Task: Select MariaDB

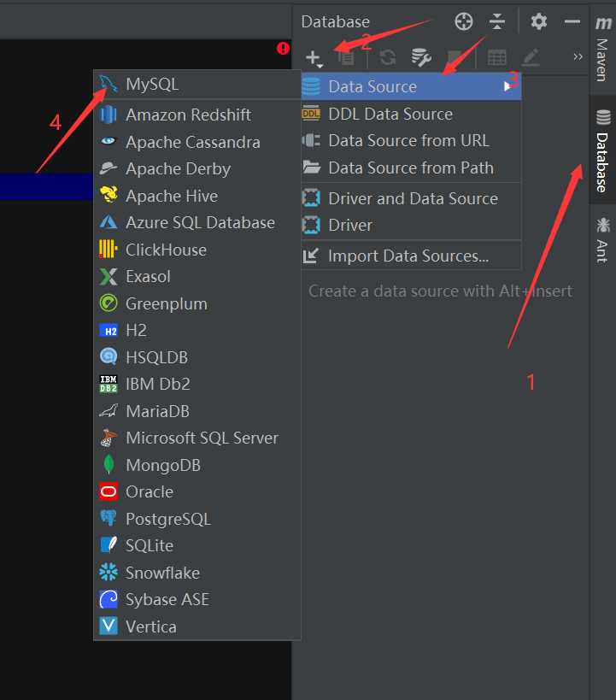Action: [197, 412]
